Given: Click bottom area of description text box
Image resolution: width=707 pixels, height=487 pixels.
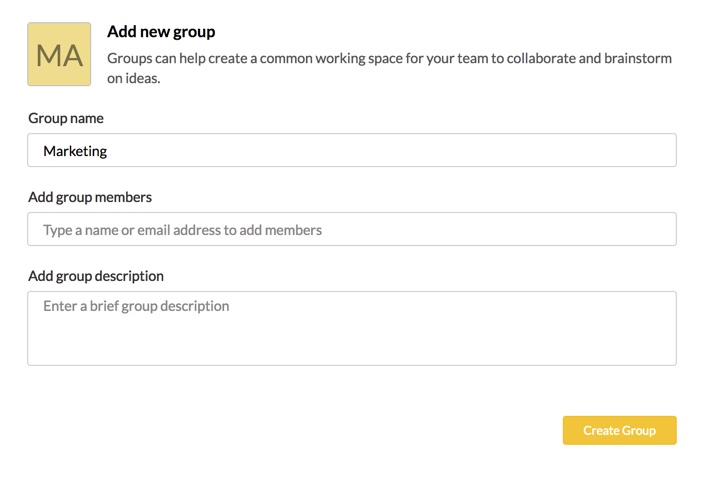Looking at the screenshot, I should point(352,352).
